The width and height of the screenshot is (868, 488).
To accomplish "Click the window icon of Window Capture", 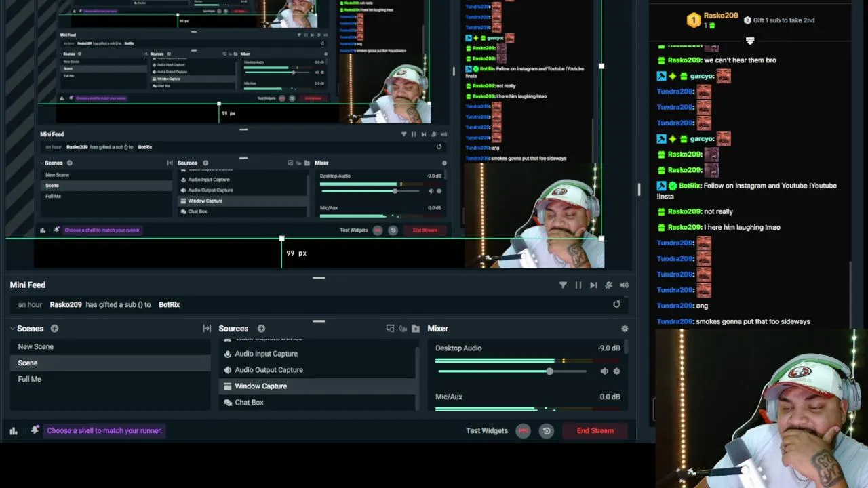I will tap(228, 386).
